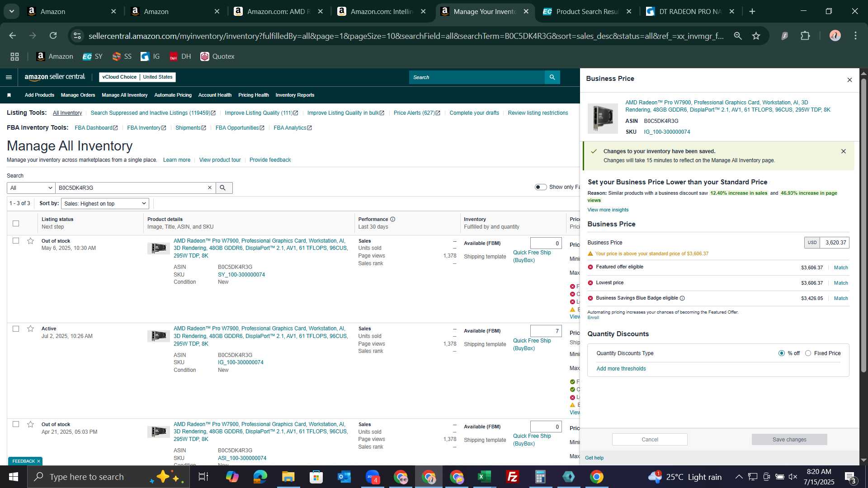Star the IG_100-300000074 listing as favorite
This screenshot has width=868, height=488.
point(30,329)
